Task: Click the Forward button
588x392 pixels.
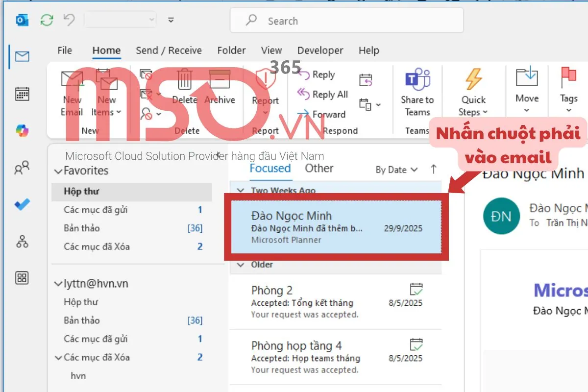Action: click(322, 114)
